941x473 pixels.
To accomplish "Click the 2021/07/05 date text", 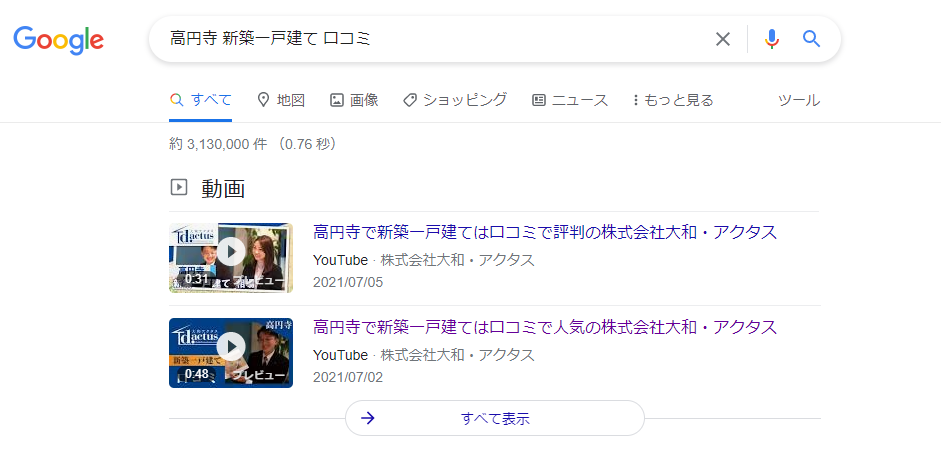I will point(348,282).
